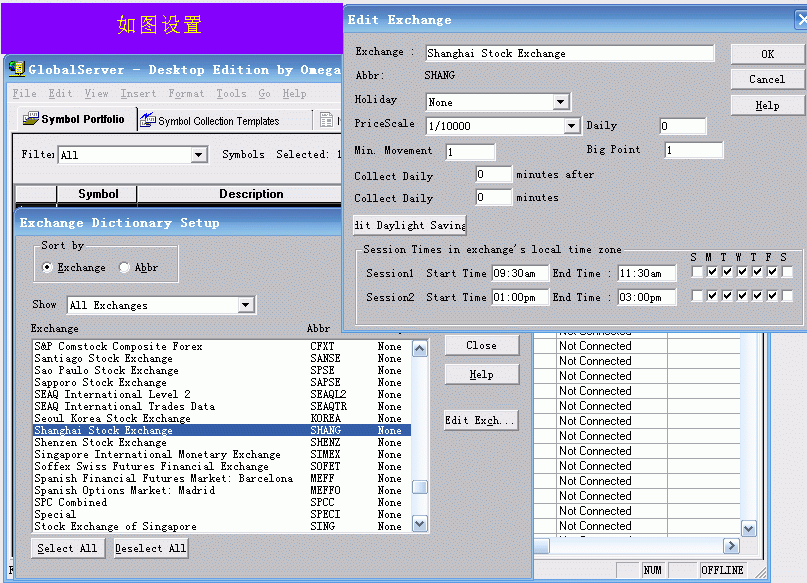The width and height of the screenshot is (807, 583).
Task: Enable Sunday checkbox for Session1
Action: click(697, 272)
